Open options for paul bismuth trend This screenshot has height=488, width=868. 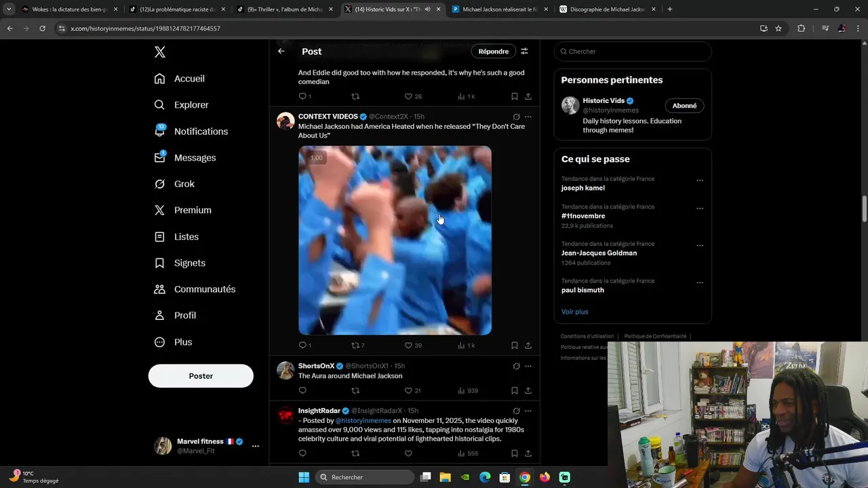coord(700,283)
